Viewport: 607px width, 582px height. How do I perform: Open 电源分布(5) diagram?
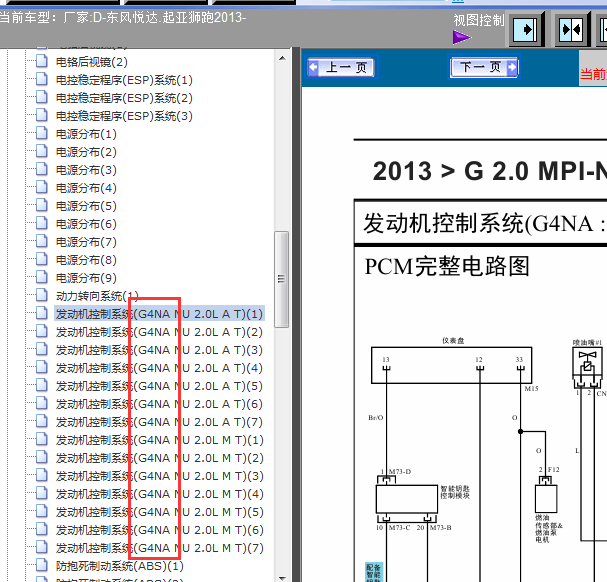click(86, 206)
